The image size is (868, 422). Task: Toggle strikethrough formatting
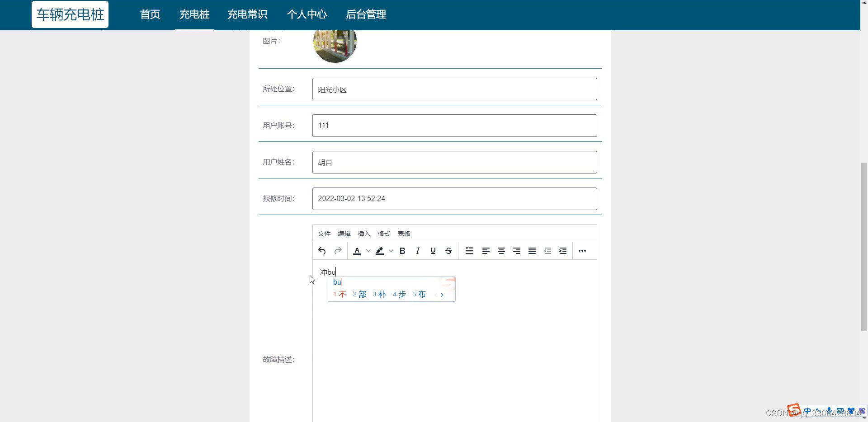(x=448, y=251)
